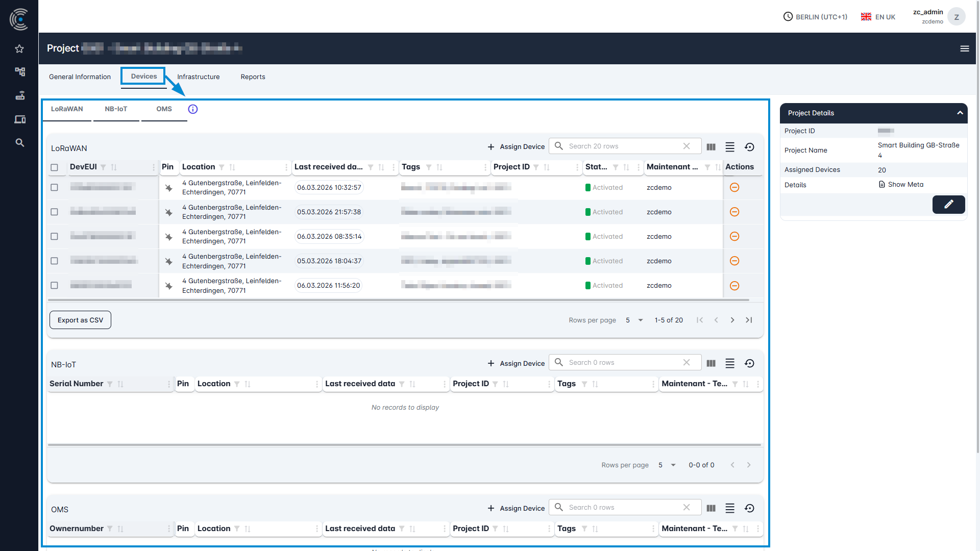The image size is (980, 551).
Task: Check the checkbox of the third device row
Action: coord(55,236)
